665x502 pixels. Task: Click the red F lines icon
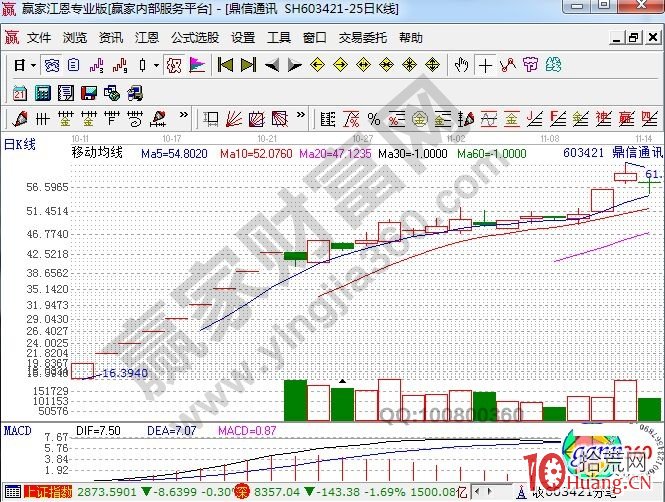click(557, 119)
